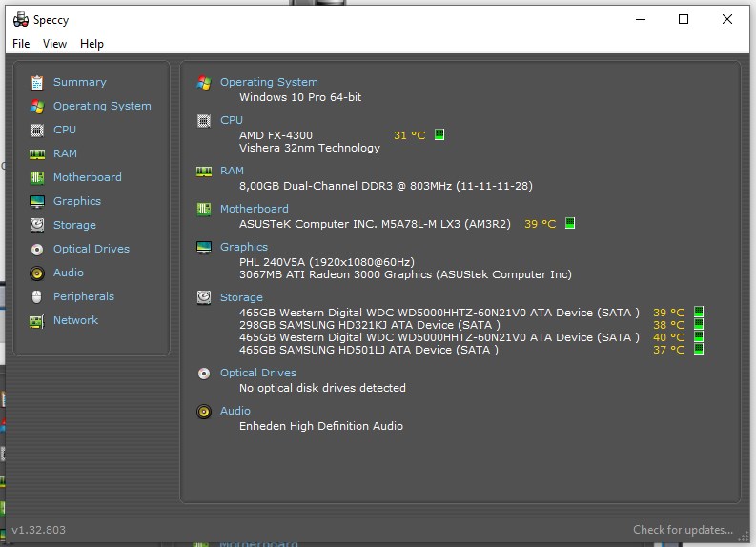Click the Motherboard heading link in summary
The width and height of the screenshot is (756, 547).
pyautogui.click(x=255, y=209)
